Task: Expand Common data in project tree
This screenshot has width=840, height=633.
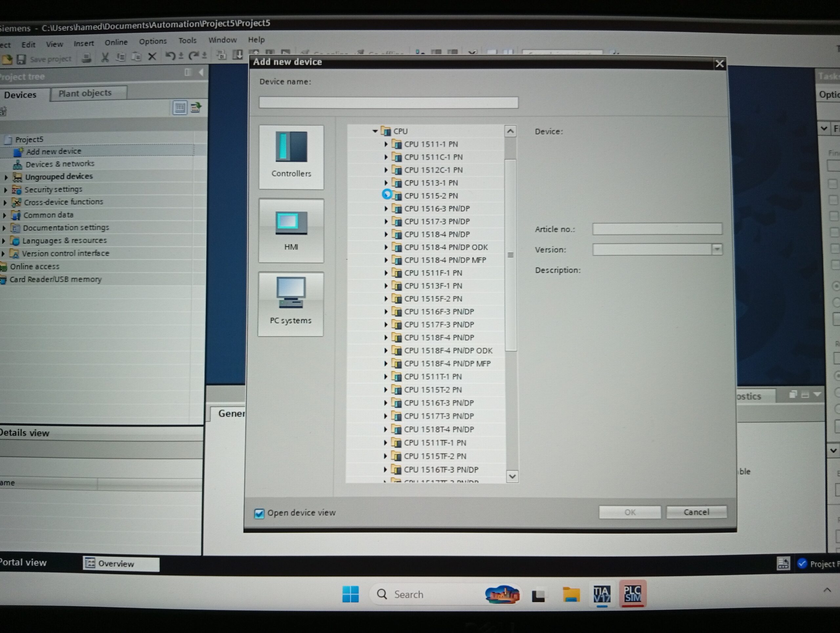Action: coord(5,215)
